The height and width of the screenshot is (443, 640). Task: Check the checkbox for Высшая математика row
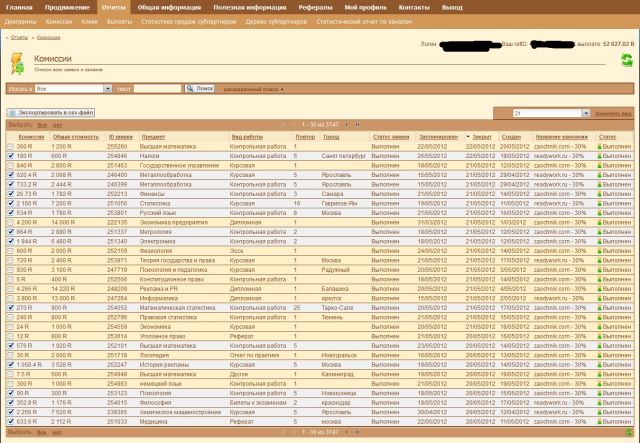(x=10, y=146)
